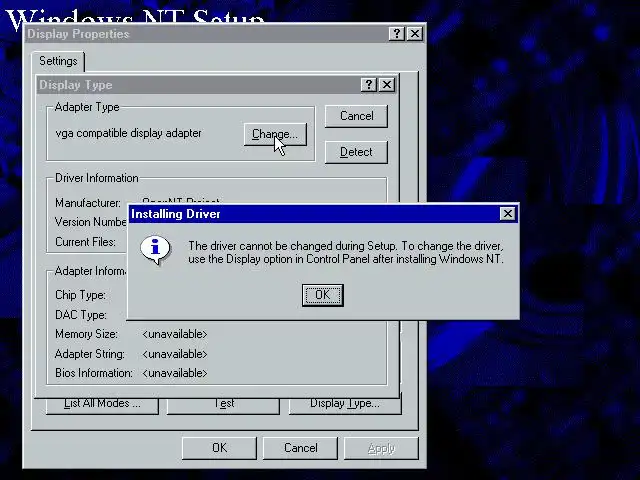
Task: Click the 'Adapter Type' group label
Action: (x=87, y=107)
